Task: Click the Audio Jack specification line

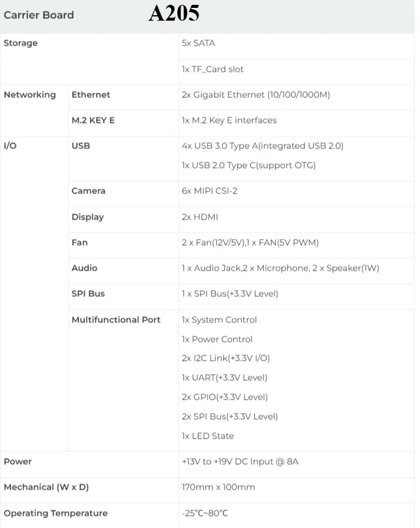Action: [x=280, y=268]
